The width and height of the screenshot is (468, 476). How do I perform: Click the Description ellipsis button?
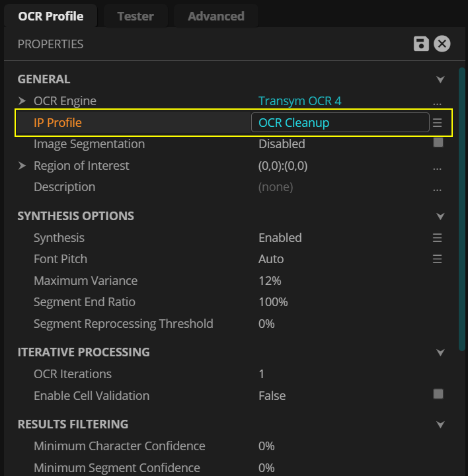tap(437, 188)
